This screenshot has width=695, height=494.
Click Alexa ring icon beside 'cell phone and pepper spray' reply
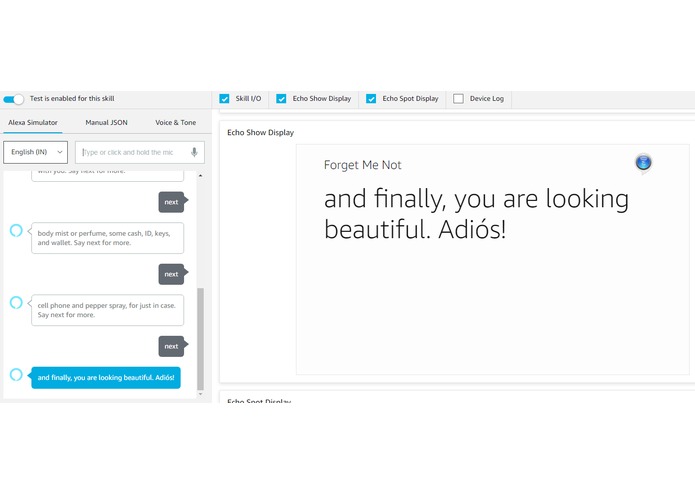[16, 303]
